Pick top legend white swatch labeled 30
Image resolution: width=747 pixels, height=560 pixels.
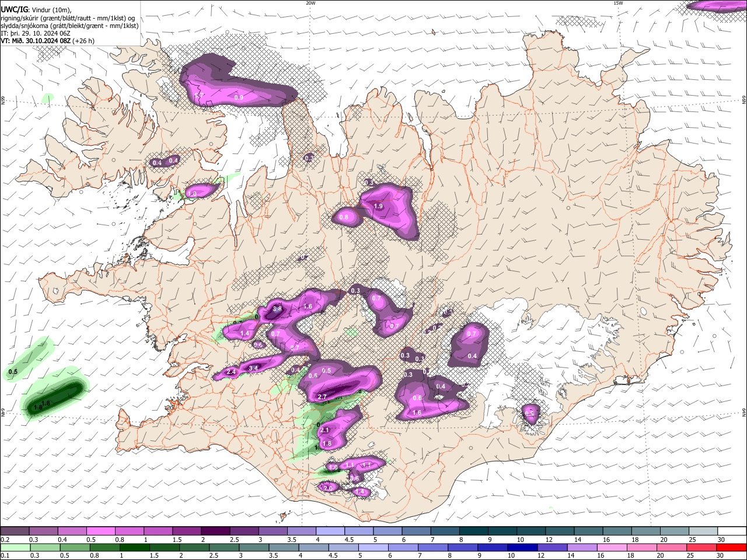click(x=732, y=531)
